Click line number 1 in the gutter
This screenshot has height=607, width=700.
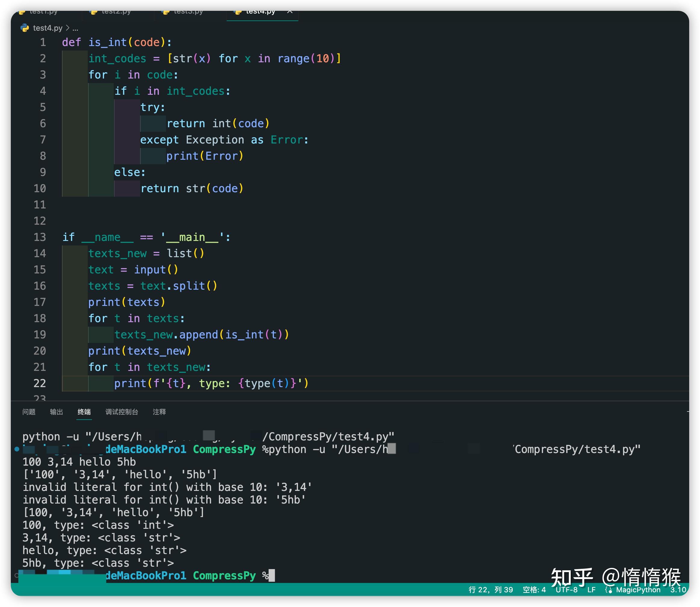tap(43, 42)
